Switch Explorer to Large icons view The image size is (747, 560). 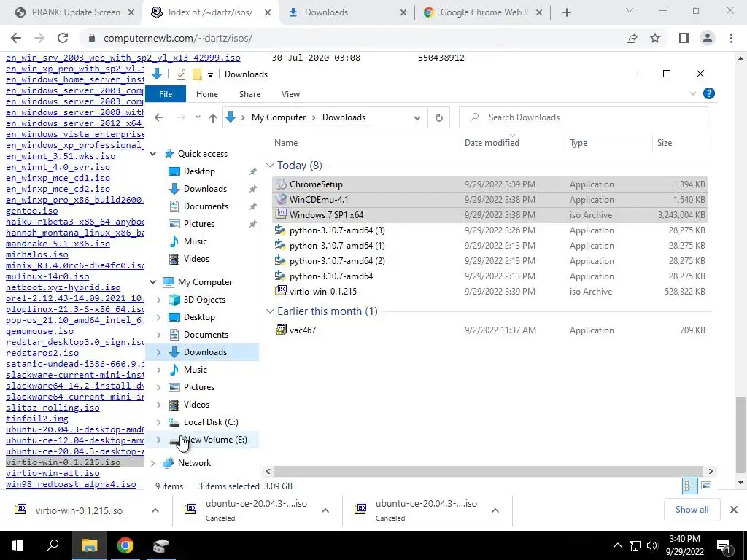[706, 486]
